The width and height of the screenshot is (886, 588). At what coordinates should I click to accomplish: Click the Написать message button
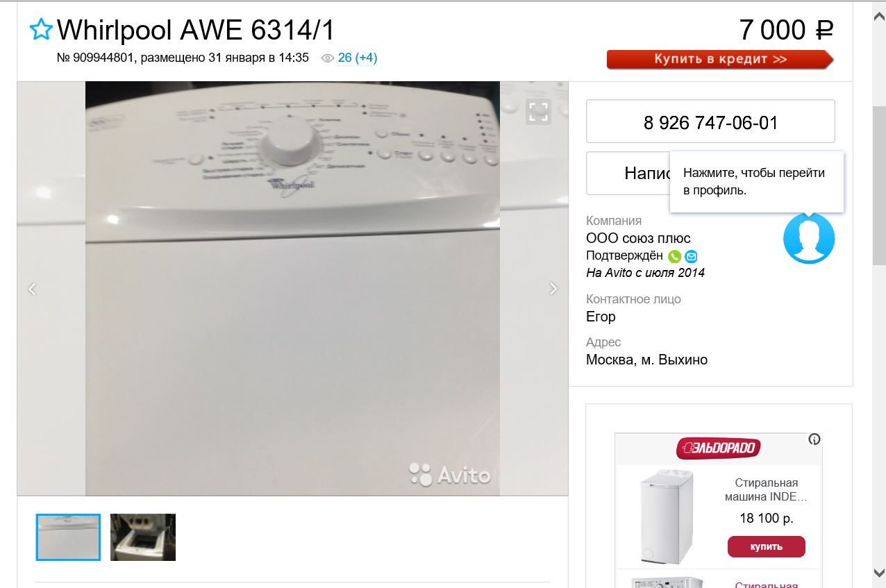point(628,173)
